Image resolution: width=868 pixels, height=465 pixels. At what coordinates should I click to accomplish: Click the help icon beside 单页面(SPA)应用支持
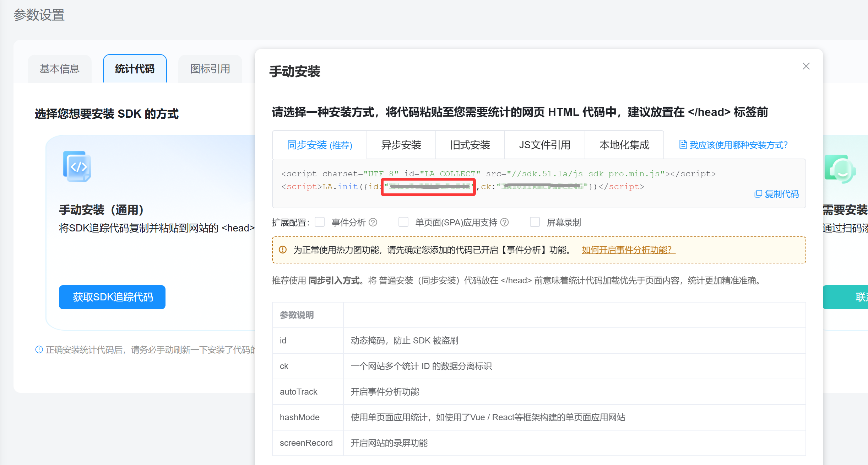[x=504, y=222]
